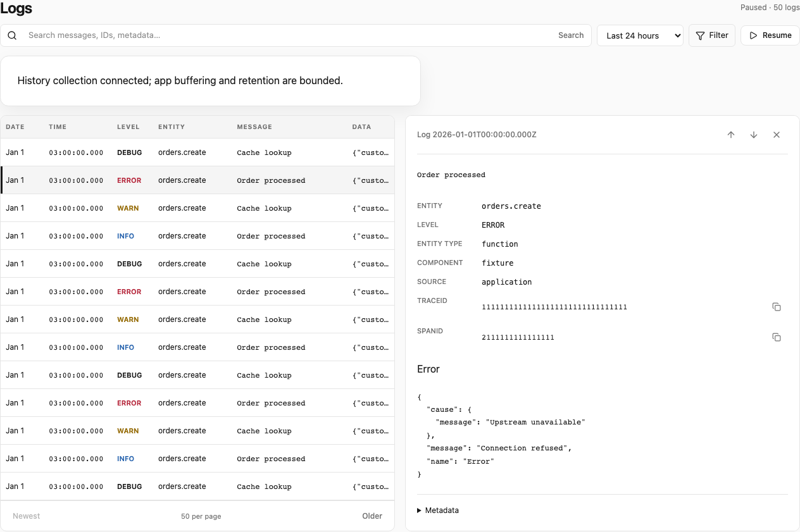The width and height of the screenshot is (800, 532).
Task: Copy the TRACEID value
Action: (777, 307)
